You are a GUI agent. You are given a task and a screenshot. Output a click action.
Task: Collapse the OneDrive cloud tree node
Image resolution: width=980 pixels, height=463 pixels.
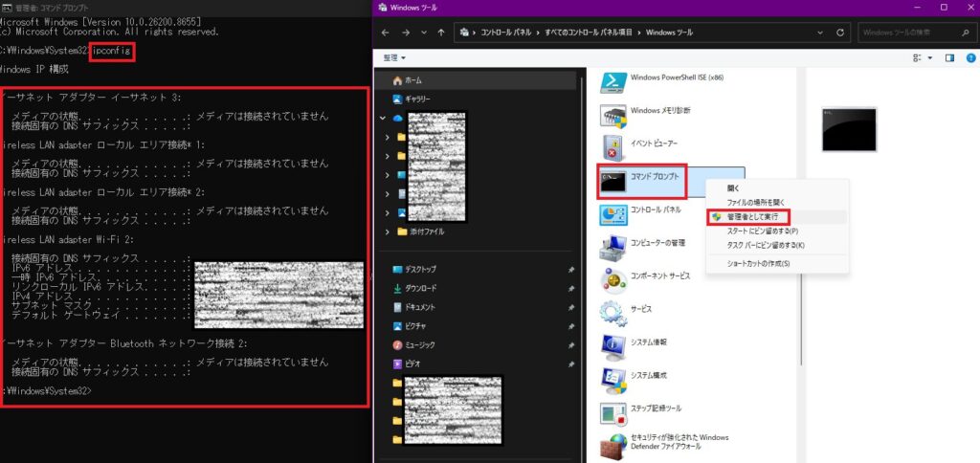pyautogui.click(x=383, y=118)
